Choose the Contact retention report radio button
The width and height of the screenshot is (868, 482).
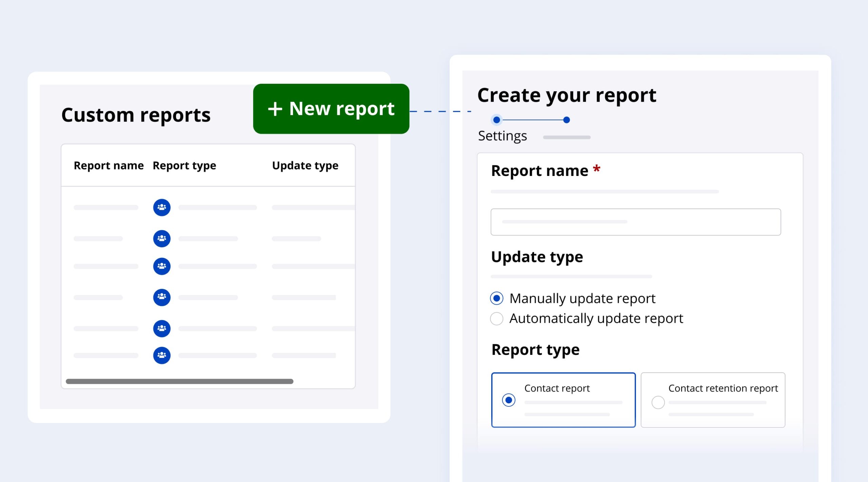(658, 402)
